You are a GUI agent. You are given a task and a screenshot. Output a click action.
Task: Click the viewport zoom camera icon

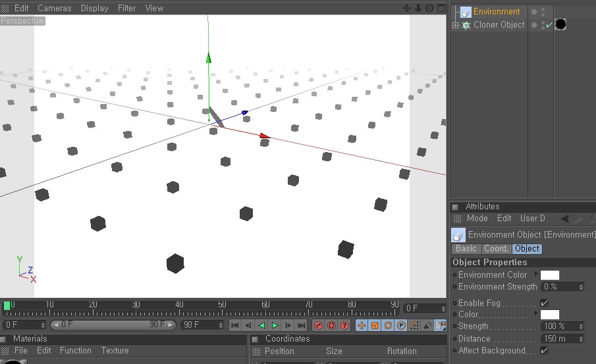418,8
